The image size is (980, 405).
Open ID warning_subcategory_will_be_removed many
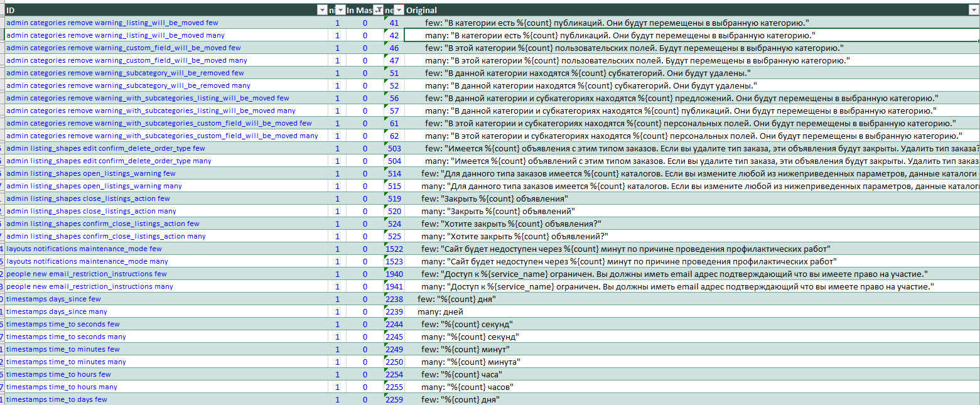click(x=128, y=85)
